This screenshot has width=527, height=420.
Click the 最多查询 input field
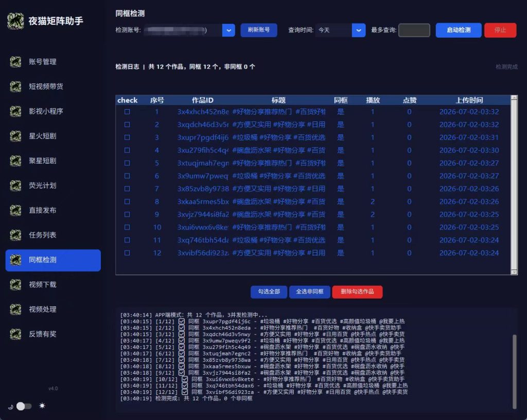pos(414,30)
